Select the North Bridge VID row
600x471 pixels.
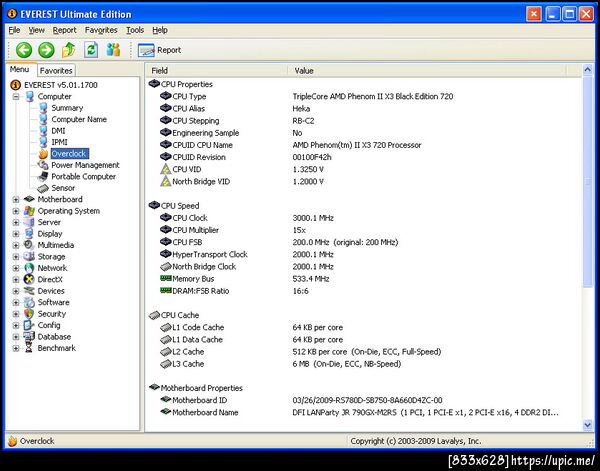coord(364,181)
